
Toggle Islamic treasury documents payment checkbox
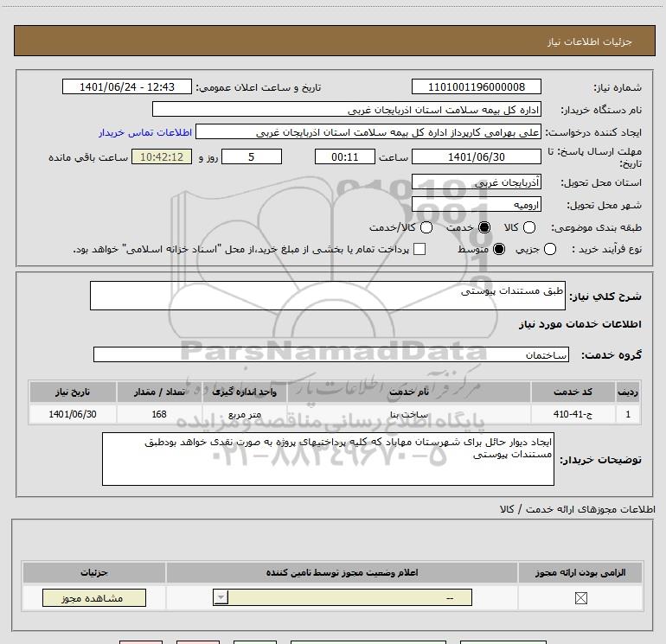[419, 249]
